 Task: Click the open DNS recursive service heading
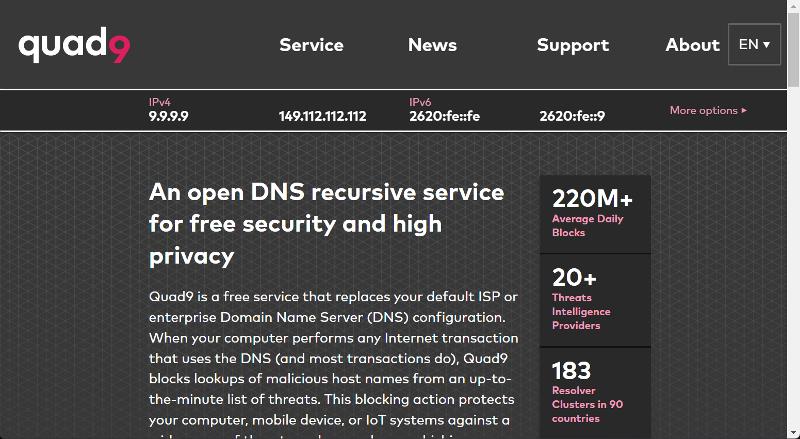(326, 223)
